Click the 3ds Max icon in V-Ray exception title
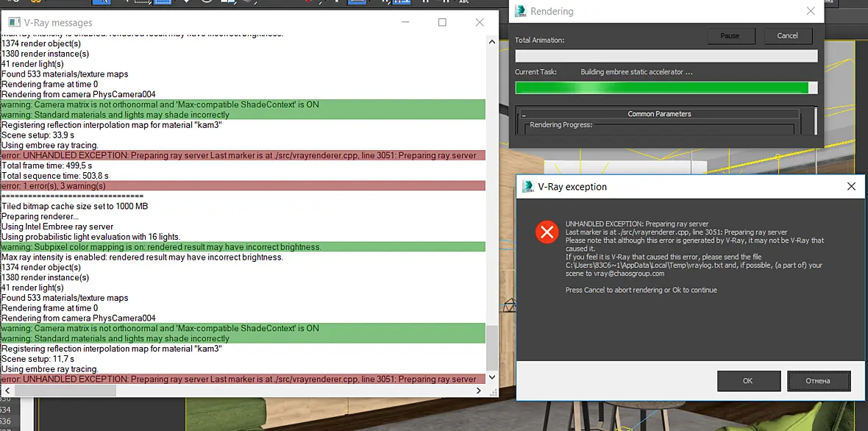The width and height of the screenshot is (868, 431). [527, 187]
